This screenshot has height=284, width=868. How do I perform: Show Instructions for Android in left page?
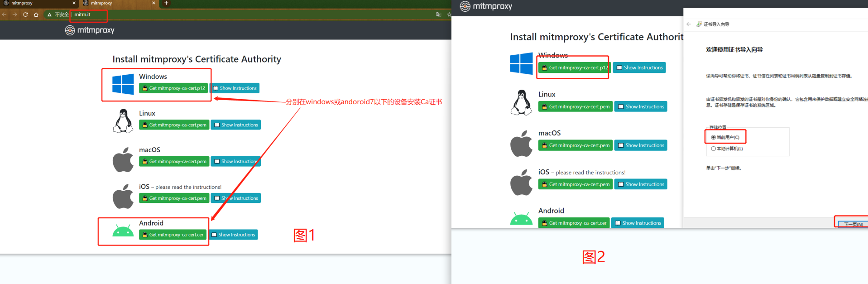pyautogui.click(x=233, y=235)
